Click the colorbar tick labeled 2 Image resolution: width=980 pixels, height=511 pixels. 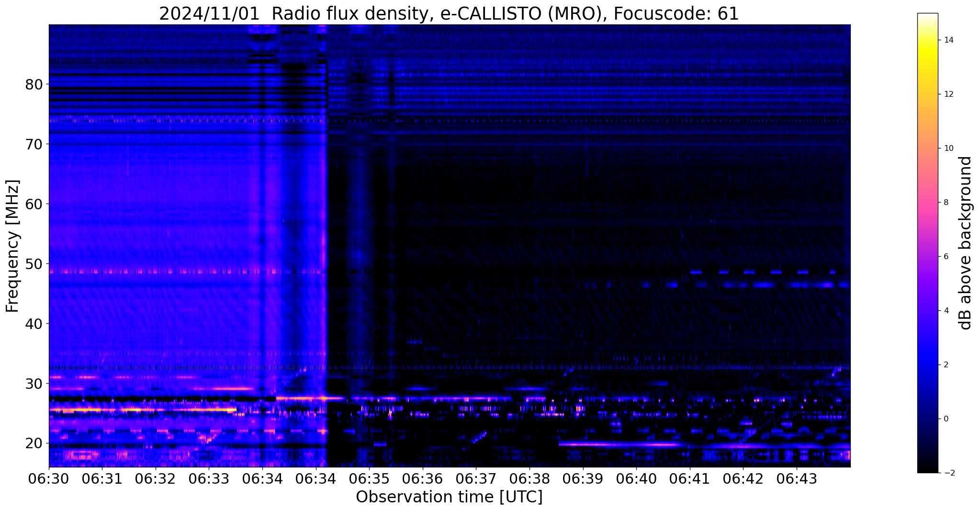click(x=946, y=365)
